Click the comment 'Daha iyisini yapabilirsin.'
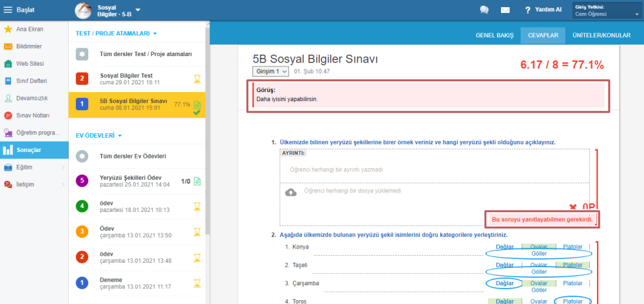The image size is (644, 304). tap(287, 99)
